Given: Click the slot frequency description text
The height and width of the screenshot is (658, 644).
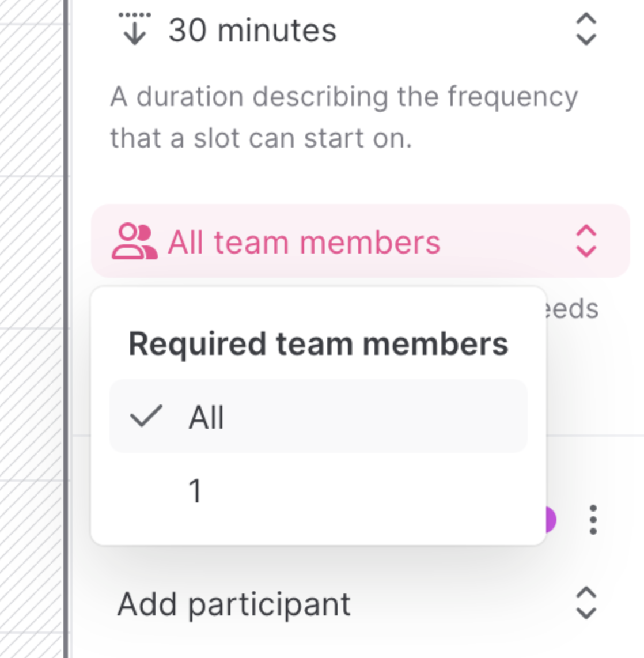Looking at the screenshot, I should point(344,118).
